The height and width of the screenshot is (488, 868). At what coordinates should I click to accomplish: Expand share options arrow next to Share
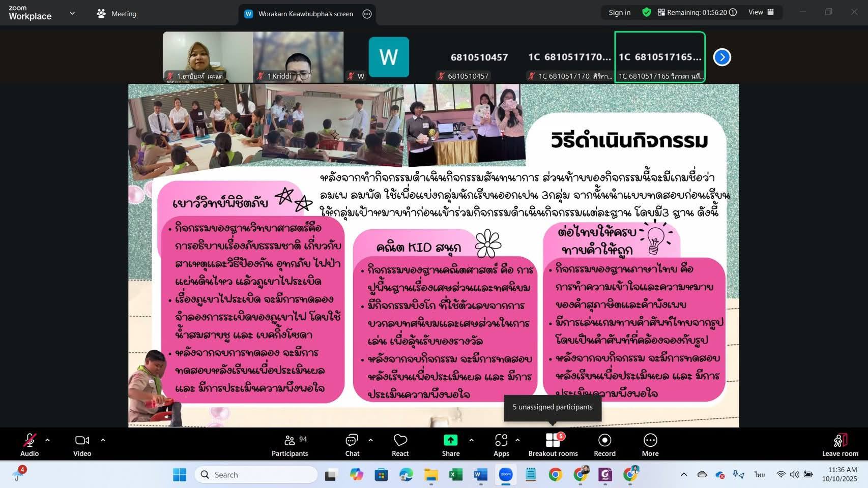coord(471,440)
